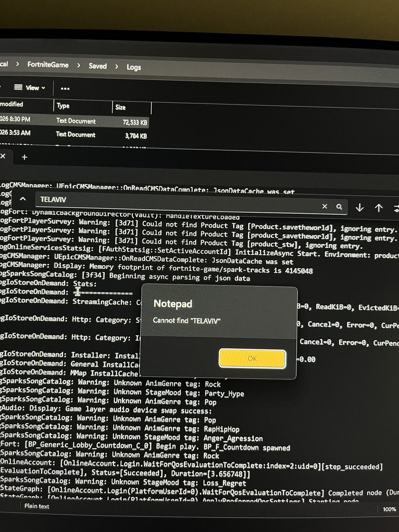
Task: Click the Duration=[3.656748] log line
Action: [126, 473]
